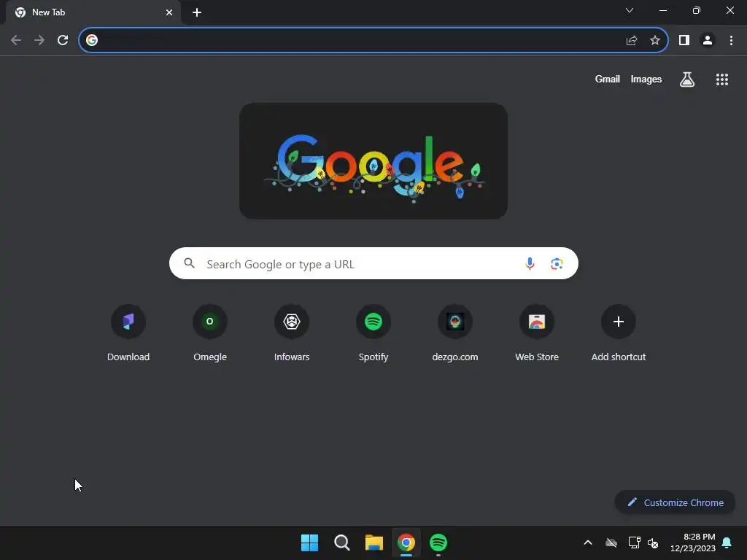
Task: Click the OneDrive cloud tray icon
Action: [x=611, y=542]
